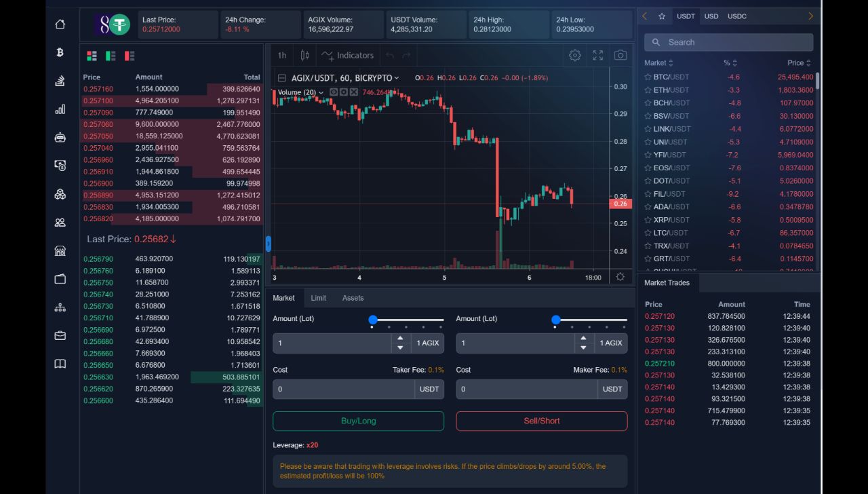Show only buy orders in the order book
The width and height of the screenshot is (868, 494).
pyautogui.click(x=111, y=56)
